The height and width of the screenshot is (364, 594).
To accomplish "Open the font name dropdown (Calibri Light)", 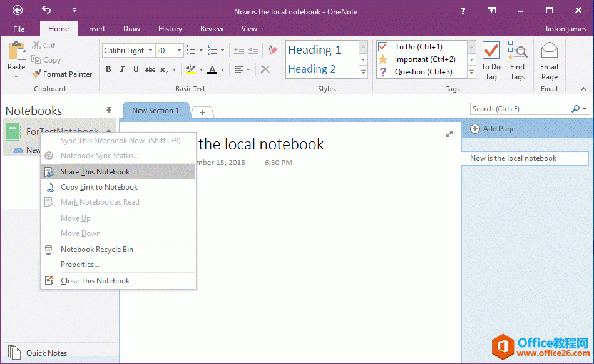I will click(x=150, y=51).
